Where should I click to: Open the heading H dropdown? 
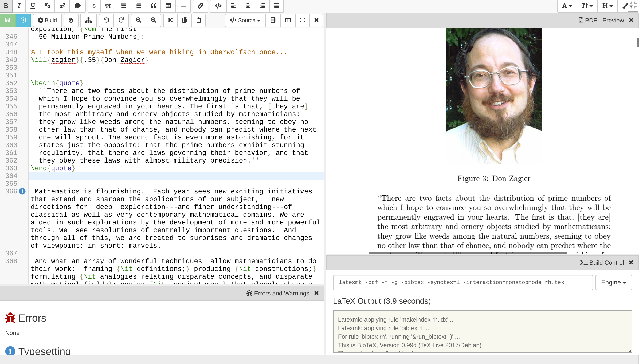(x=607, y=6)
